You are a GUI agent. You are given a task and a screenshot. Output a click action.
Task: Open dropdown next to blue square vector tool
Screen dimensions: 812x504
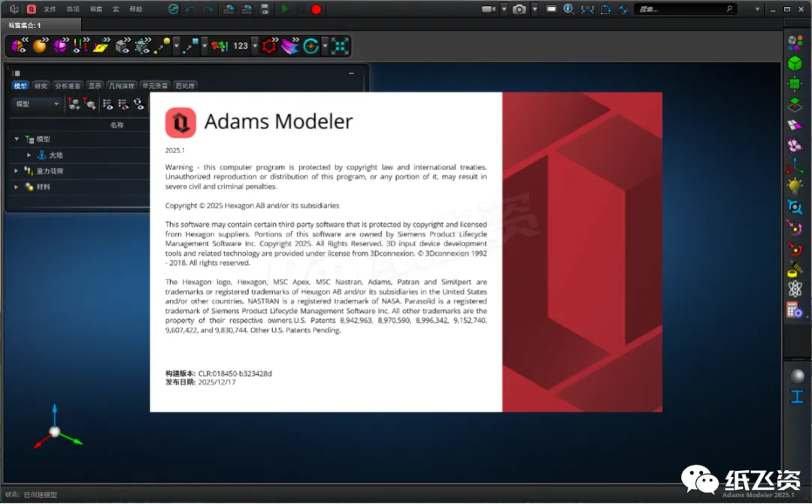click(205, 46)
